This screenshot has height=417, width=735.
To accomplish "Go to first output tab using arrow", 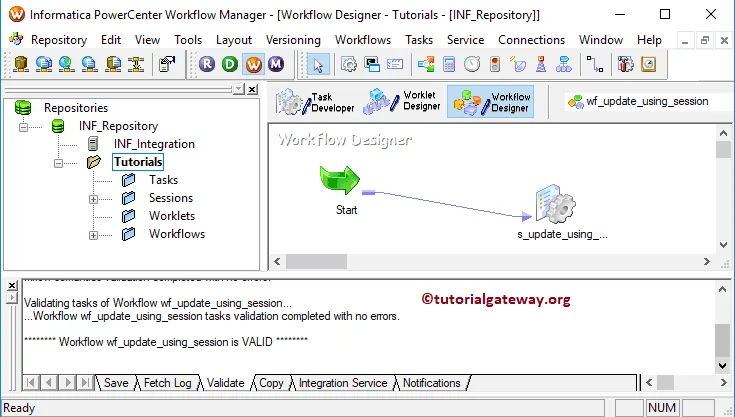I will (30, 383).
